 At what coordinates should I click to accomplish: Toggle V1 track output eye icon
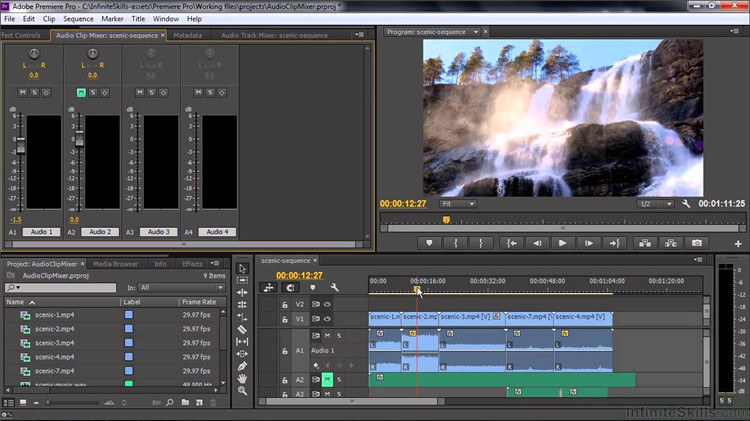coord(327,319)
